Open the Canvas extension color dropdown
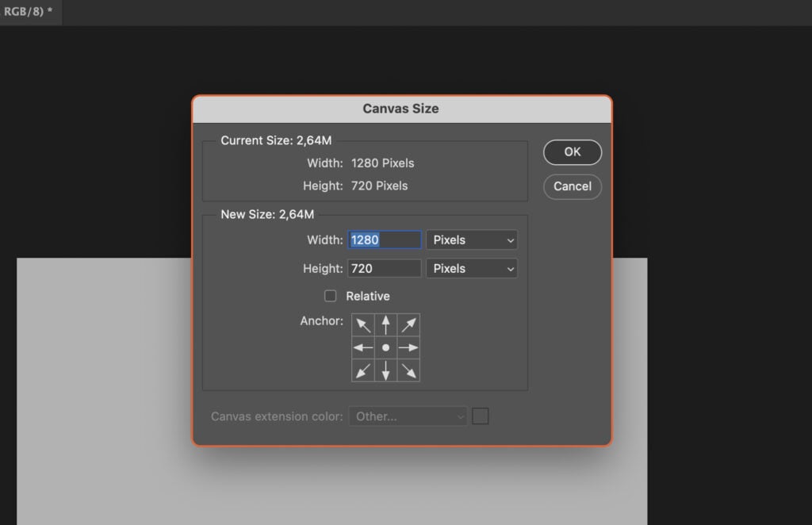Screen dimensions: 812x525 (x=408, y=416)
